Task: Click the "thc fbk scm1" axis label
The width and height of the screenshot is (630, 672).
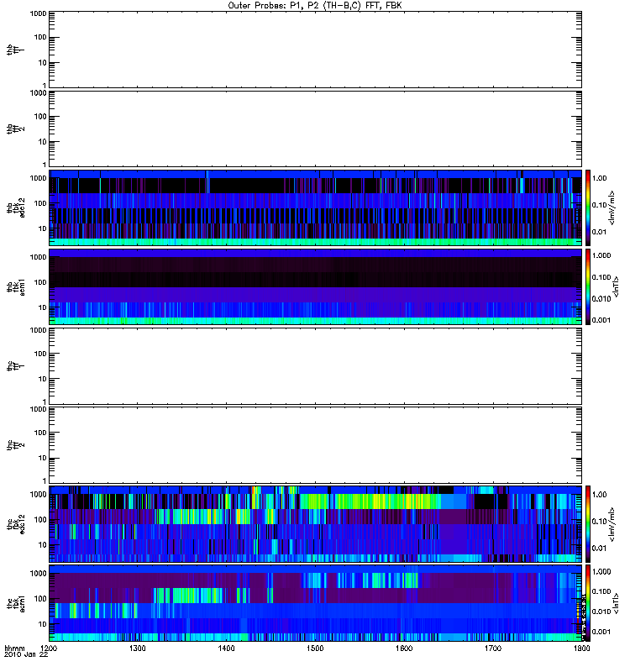Action: [x=15, y=603]
